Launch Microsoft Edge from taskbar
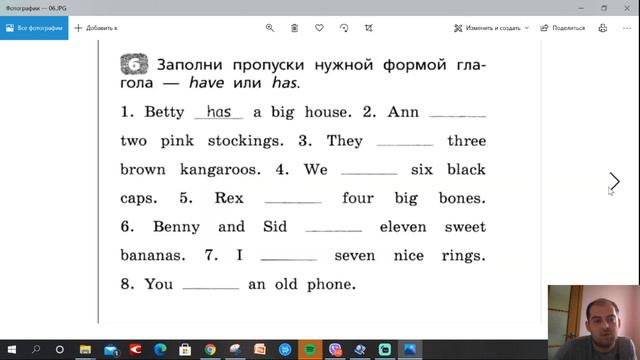The height and width of the screenshot is (360, 640). coord(160,349)
